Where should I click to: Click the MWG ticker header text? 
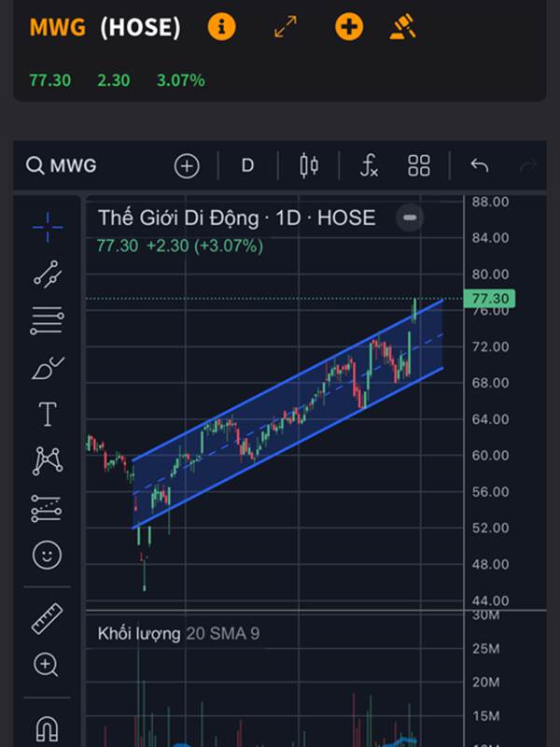tap(58, 27)
